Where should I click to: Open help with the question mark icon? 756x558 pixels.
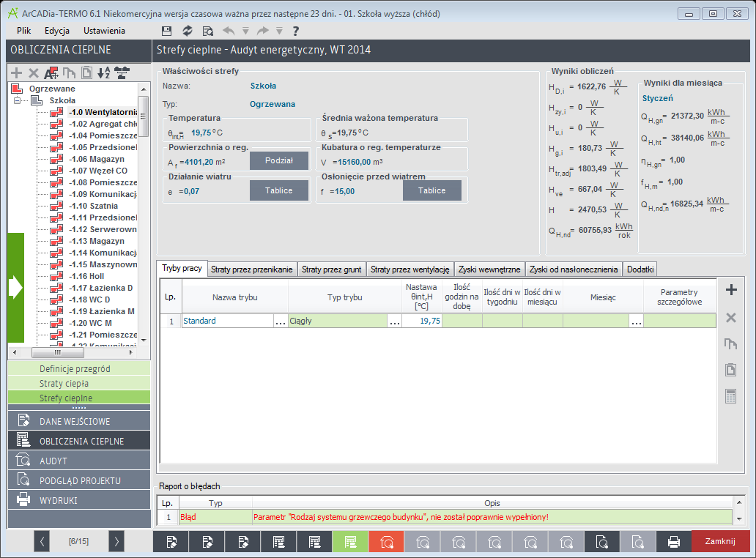[295, 31]
